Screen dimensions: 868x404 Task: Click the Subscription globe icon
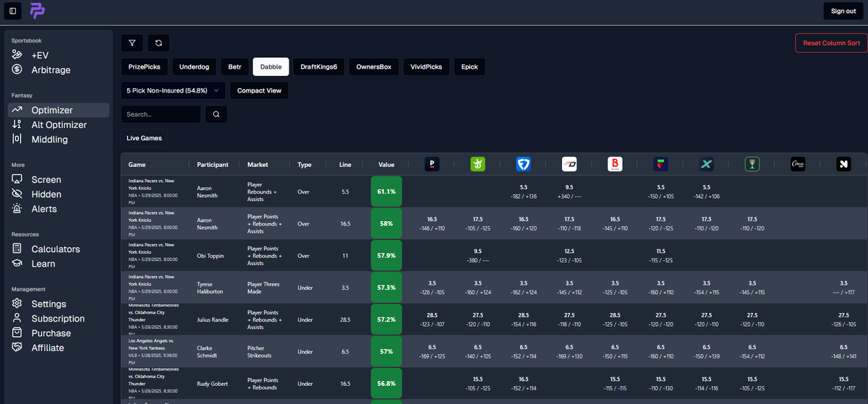(17, 318)
